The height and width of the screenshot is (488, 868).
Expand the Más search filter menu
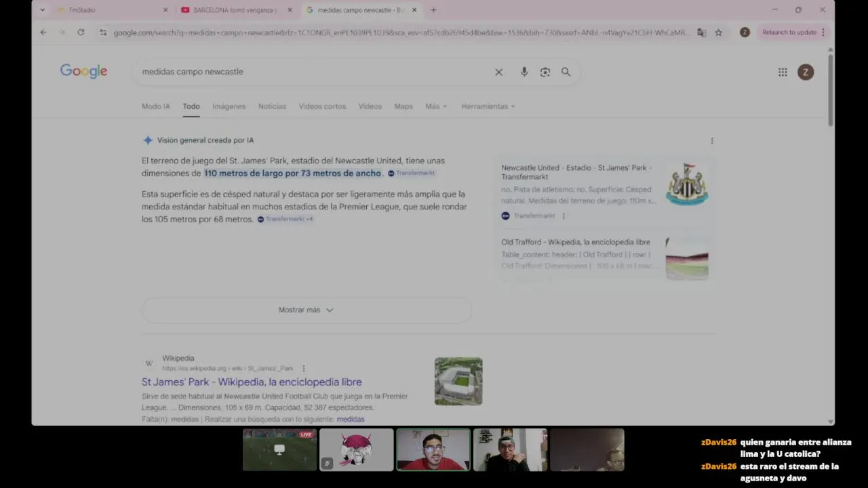coord(436,106)
